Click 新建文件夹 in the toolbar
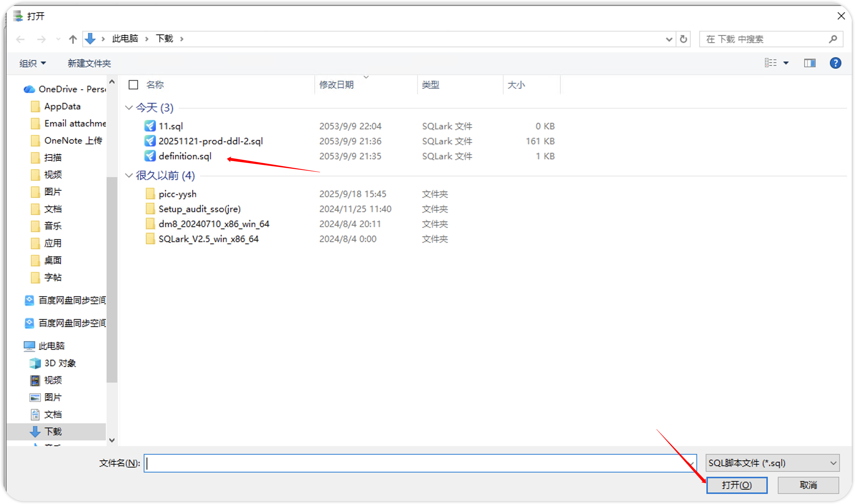The width and height of the screenshot is (855, 504). tap(89, 64)
